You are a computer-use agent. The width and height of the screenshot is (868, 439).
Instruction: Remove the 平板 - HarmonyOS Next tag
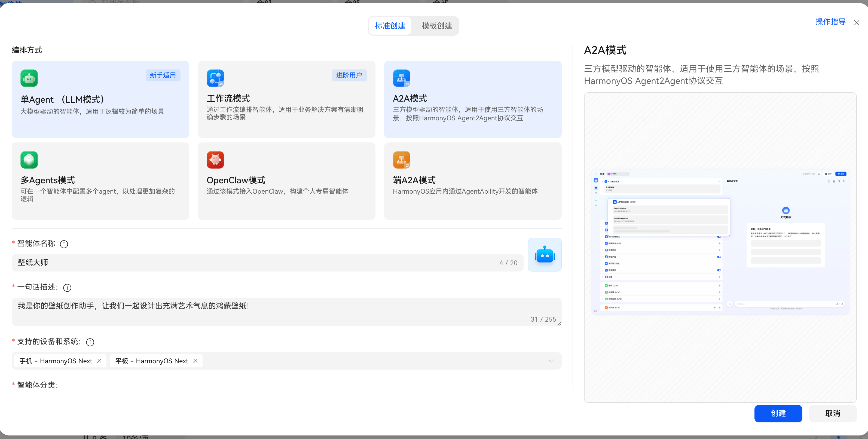tap(195, 361)
